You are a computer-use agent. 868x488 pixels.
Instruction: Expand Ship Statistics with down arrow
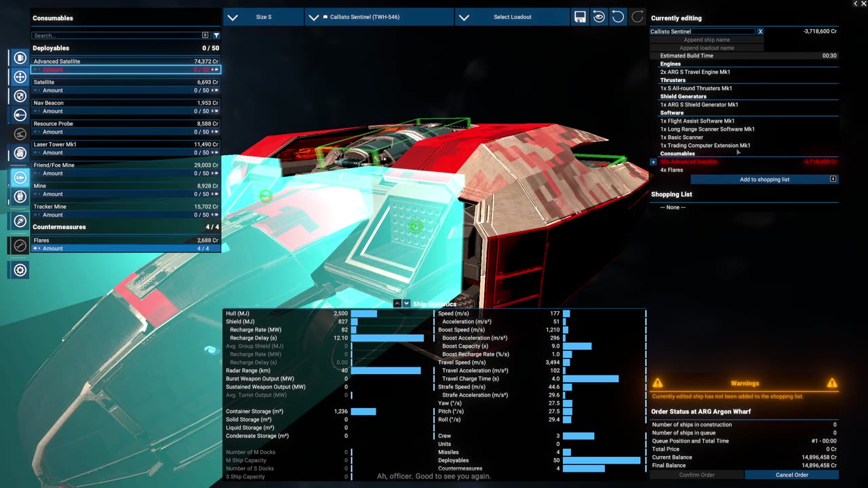click(x=406, y=304)
